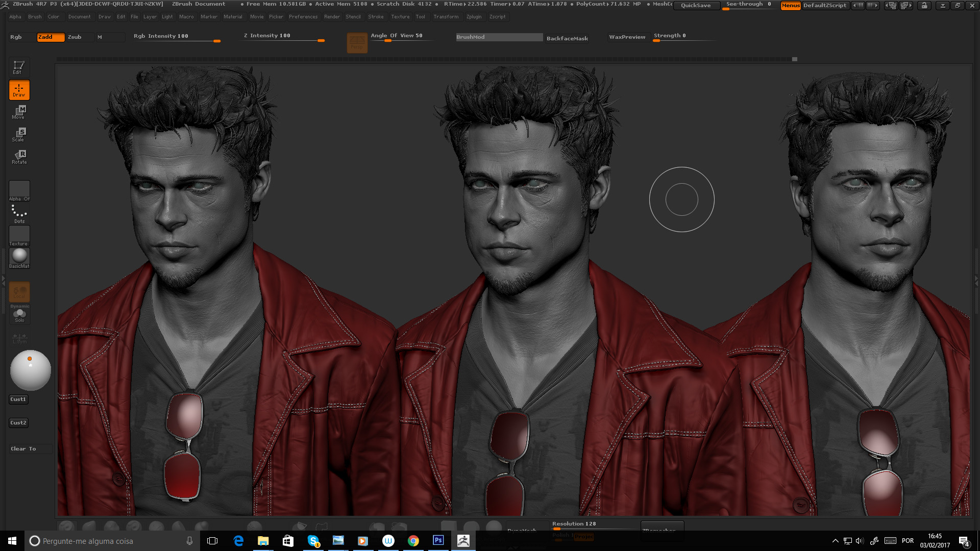Activate the Scale tool
Screen dimensions: 980x551
(19, 135)
